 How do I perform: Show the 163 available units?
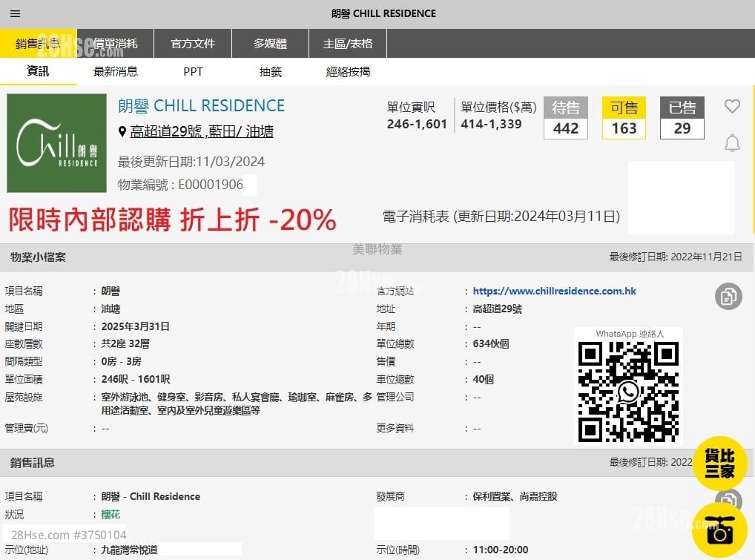pos(624,128)
